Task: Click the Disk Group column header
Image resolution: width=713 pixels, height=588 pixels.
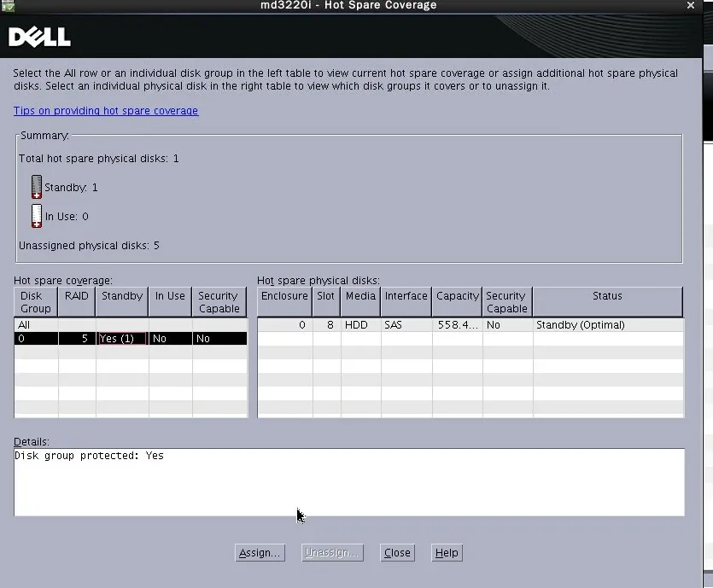Action: [36, 302]
